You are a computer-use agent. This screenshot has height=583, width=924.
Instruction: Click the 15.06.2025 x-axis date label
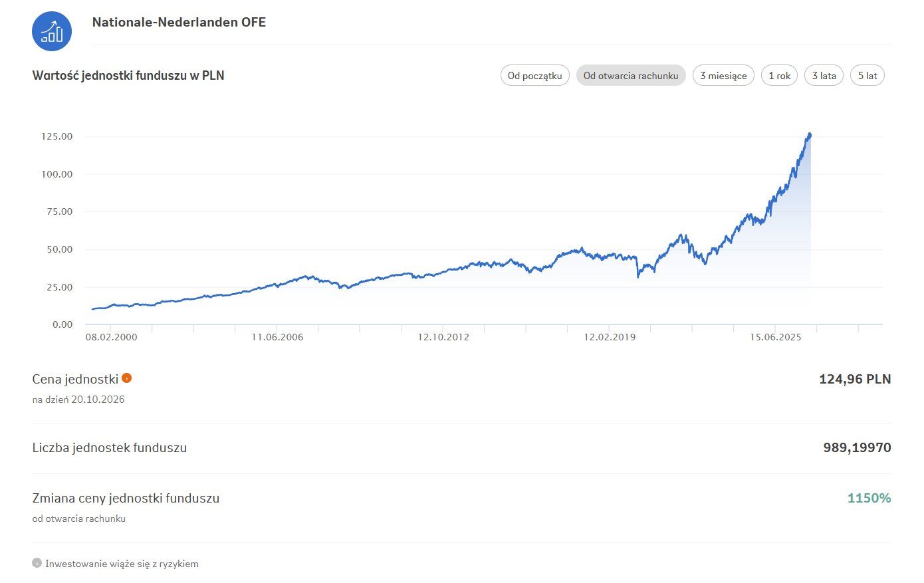776,337
